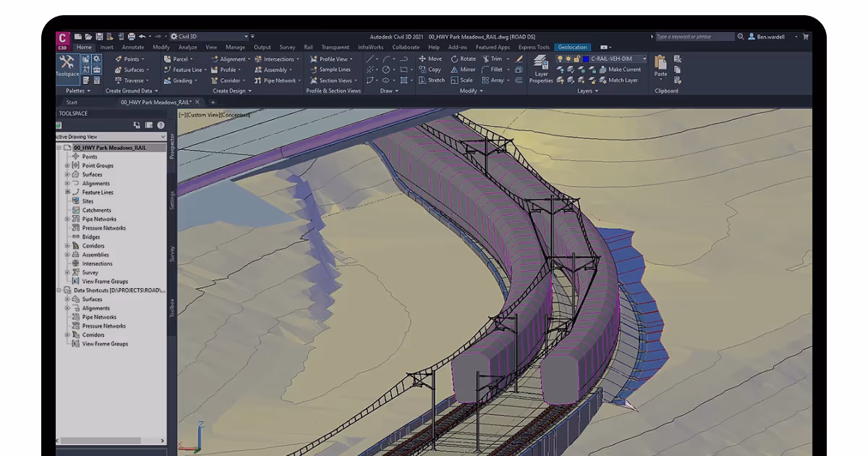Open the Geolocation ribbon tab
Image resolution: width=868 pixels, height=456 pixels.
coord(573,47)
